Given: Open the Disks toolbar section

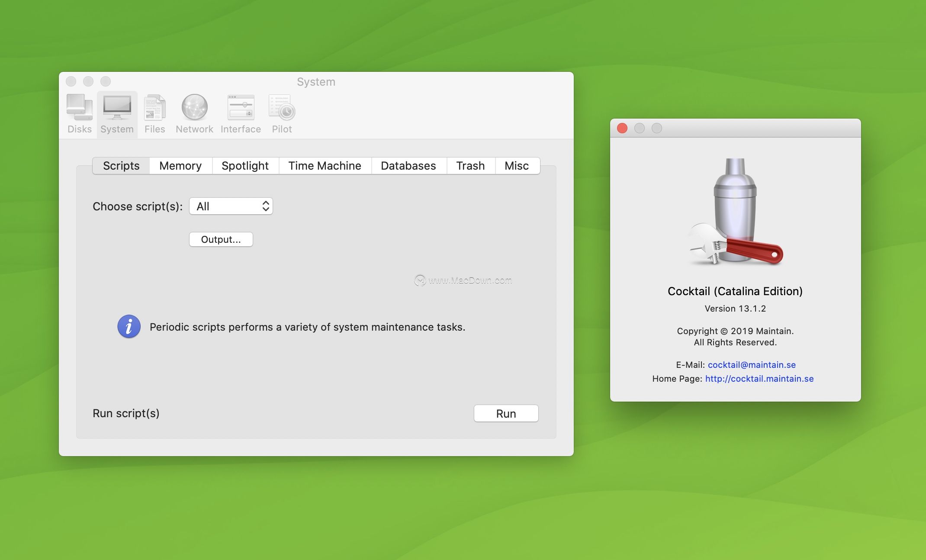Looking at the screenshot, I should [80, 114].
